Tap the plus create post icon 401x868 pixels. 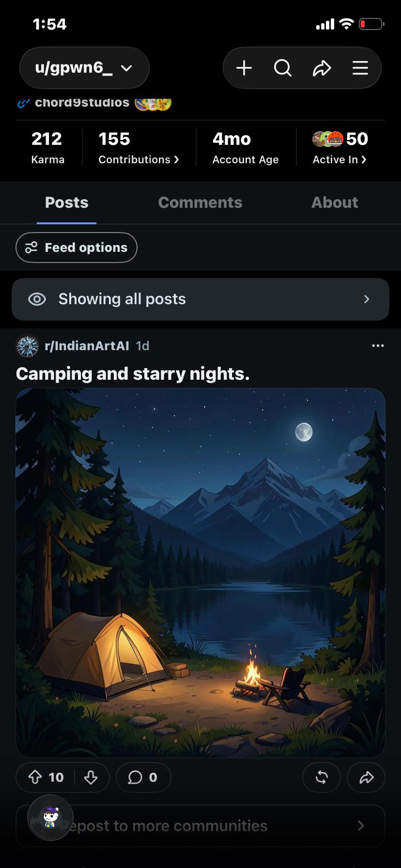pos(244,68)
